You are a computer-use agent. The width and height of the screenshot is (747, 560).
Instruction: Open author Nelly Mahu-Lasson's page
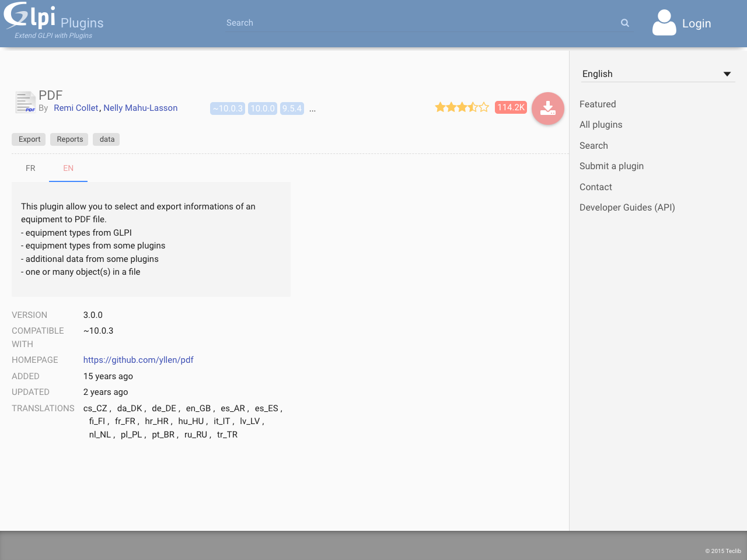point(141,108)
